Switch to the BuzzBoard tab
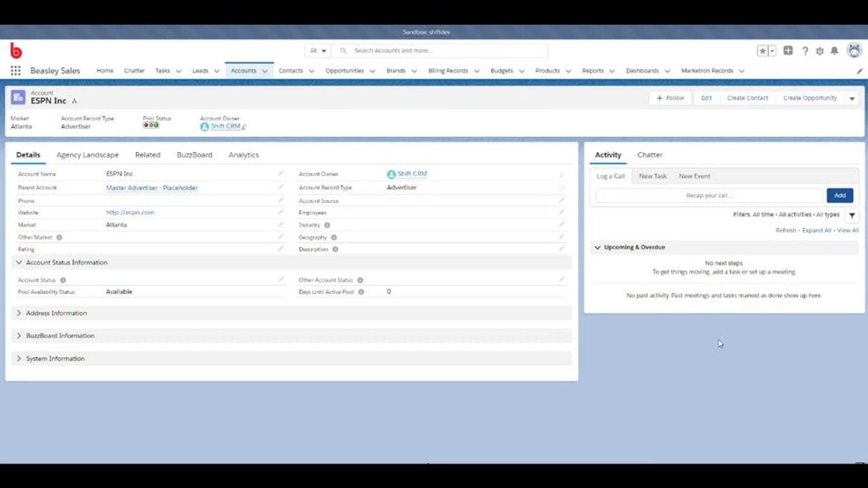The width and height of the screenshot is (868, 488). point(195,155)
